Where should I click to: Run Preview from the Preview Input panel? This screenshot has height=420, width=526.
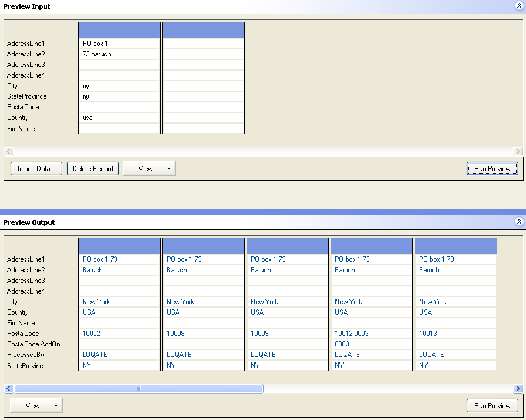[492, 169]
